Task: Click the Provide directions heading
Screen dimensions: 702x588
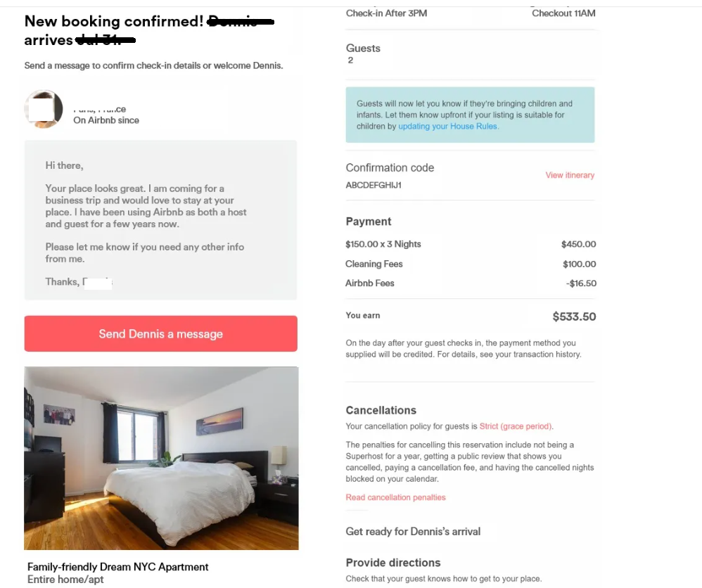Action: tap(393, 563)
